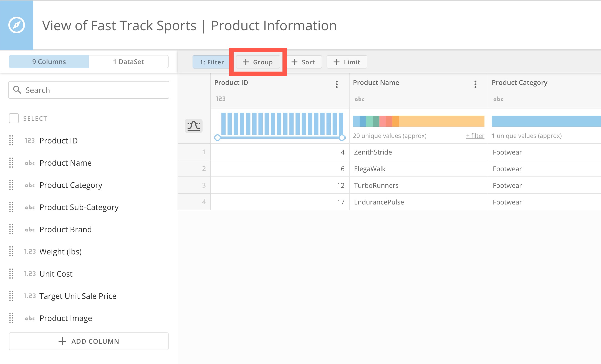Click the search magnifying glass icon
The height and width of the screenshot is (364, 601).
click(17, 90)
